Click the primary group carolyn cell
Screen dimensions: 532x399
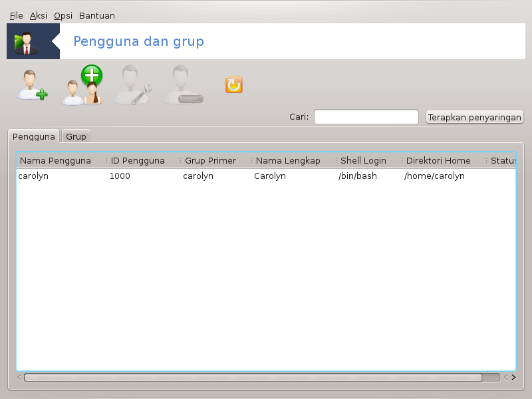198,176
